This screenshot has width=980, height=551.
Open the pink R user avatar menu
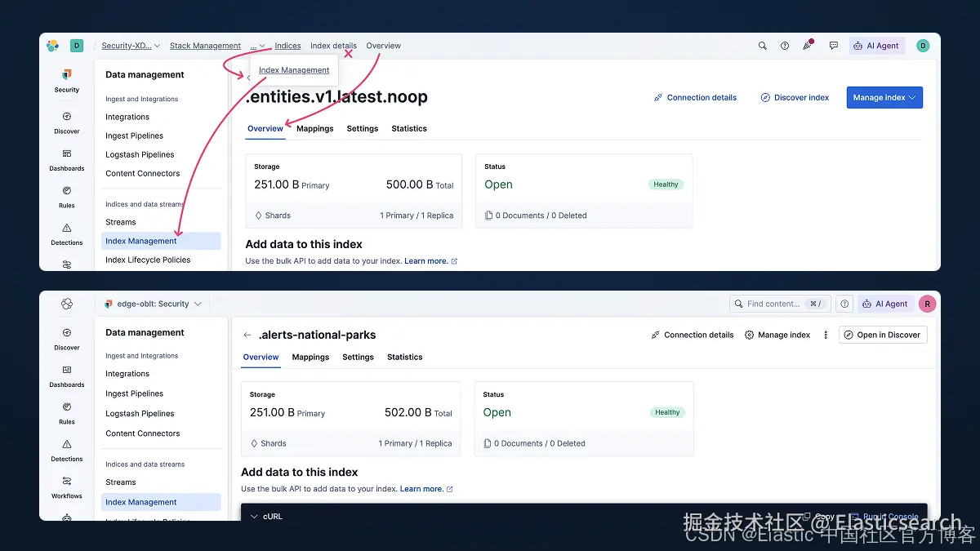click(x=927, y=304)
